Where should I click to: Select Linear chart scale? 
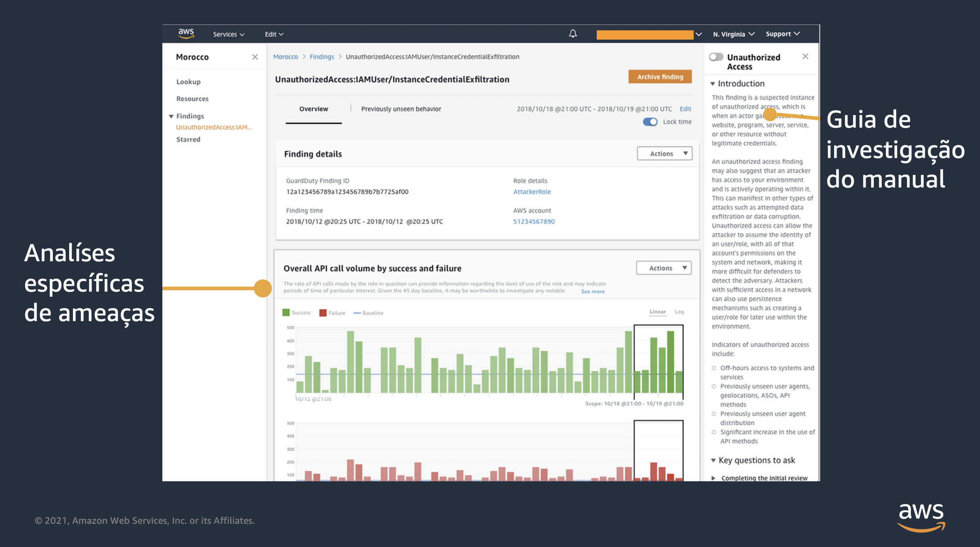point(657,312)
